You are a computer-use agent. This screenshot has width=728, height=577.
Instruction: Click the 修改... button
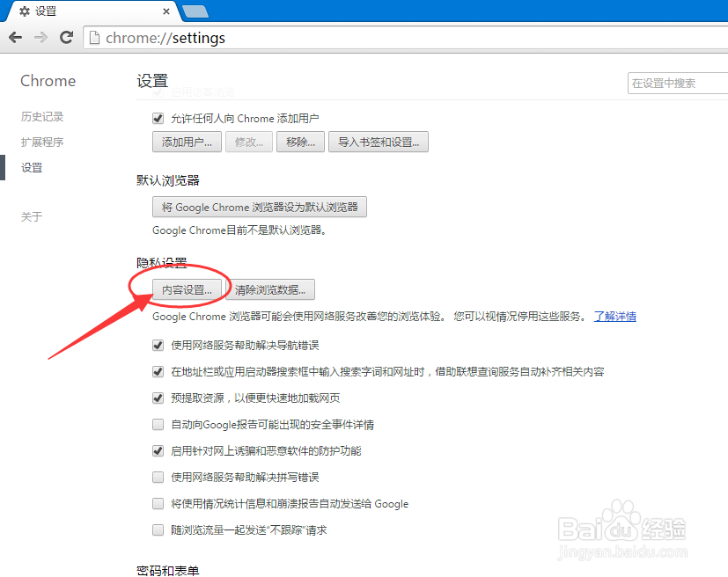point(249,142)
